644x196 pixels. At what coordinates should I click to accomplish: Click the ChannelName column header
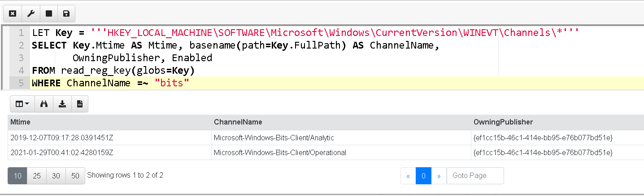[x=238, y=122]
